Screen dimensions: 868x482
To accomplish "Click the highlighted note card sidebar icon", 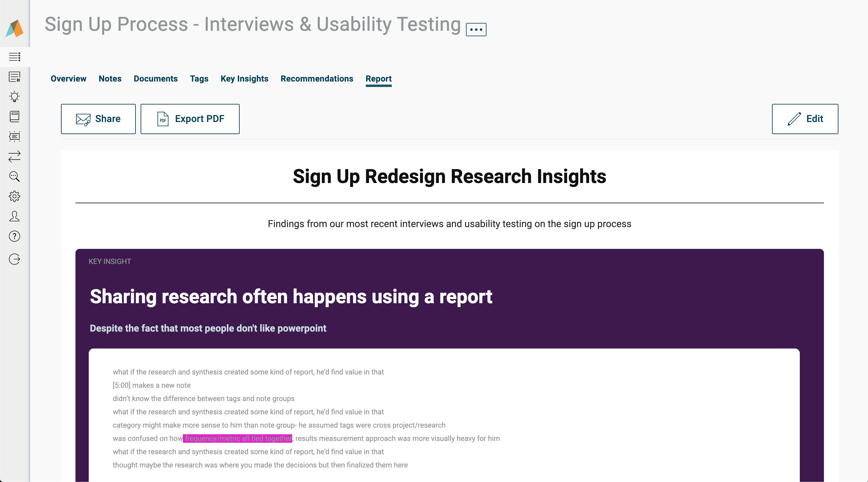I will [14, 137].
